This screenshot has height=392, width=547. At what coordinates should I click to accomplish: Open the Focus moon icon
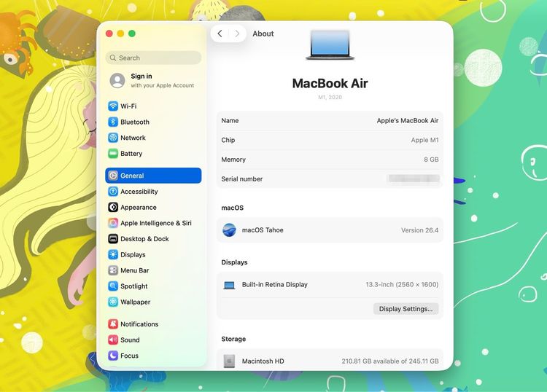pyautogui.click(x=113, y=356)
